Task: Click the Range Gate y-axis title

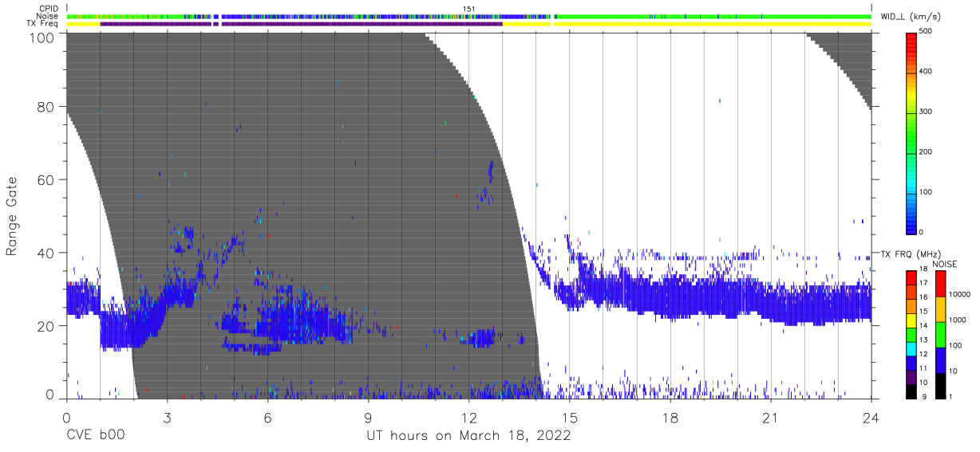Action: [13, 217]
